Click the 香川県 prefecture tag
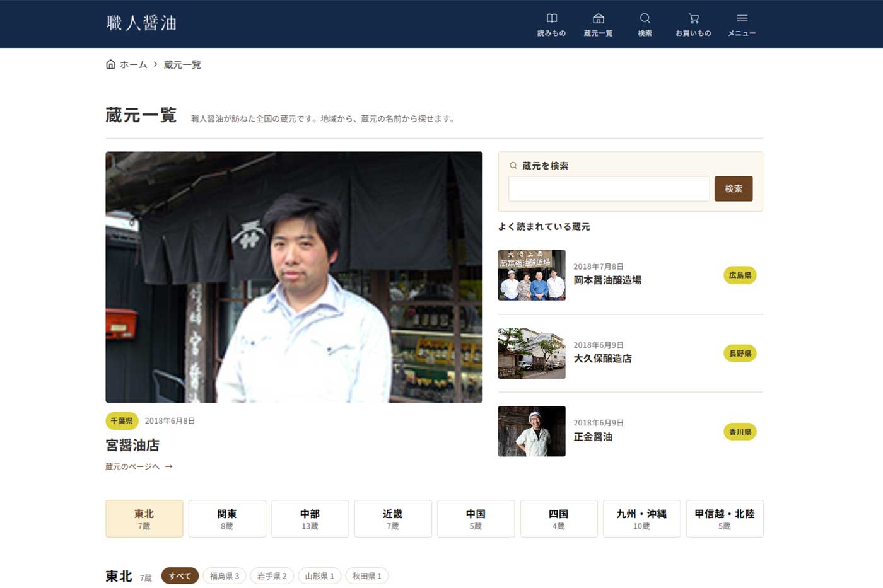883x588 pixels. click(x=740, y=432)
